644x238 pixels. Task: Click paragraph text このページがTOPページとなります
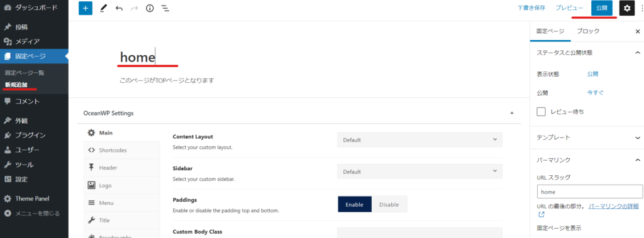click(x=167, y=81)
